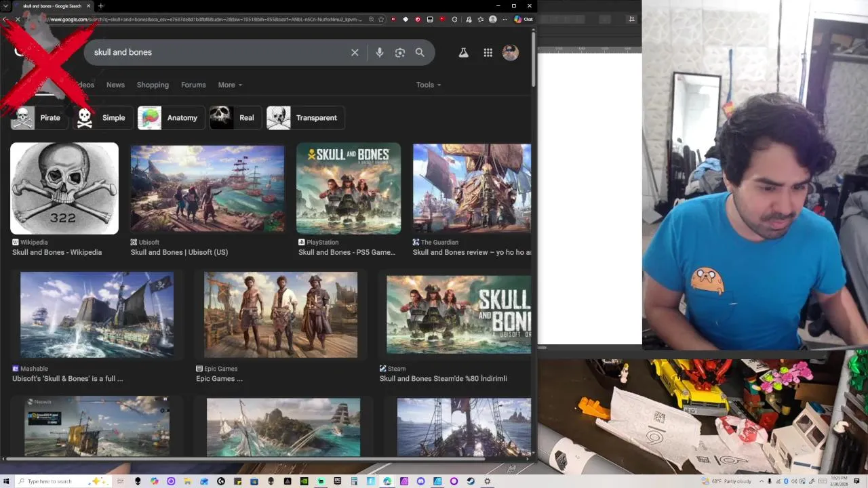The height and width of the screenshot is (488, 868).
Task: Select the 'skull and bones' browser tab
Action: coord(52,6)
